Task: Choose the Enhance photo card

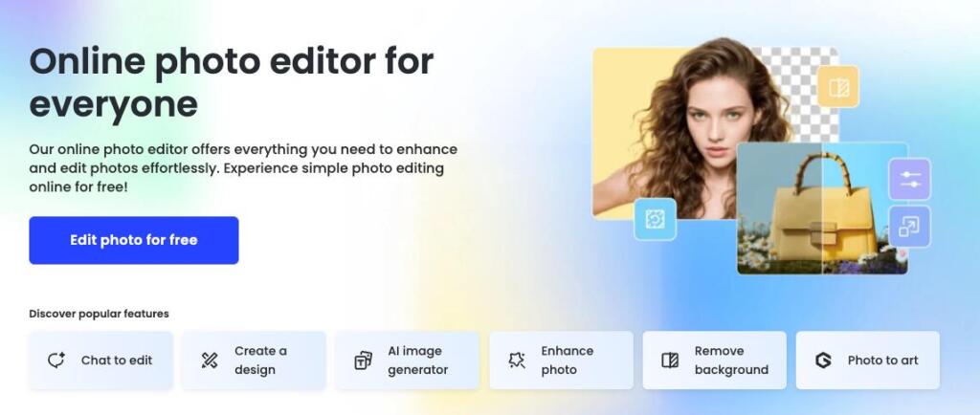Action: (x=561, y=360)
